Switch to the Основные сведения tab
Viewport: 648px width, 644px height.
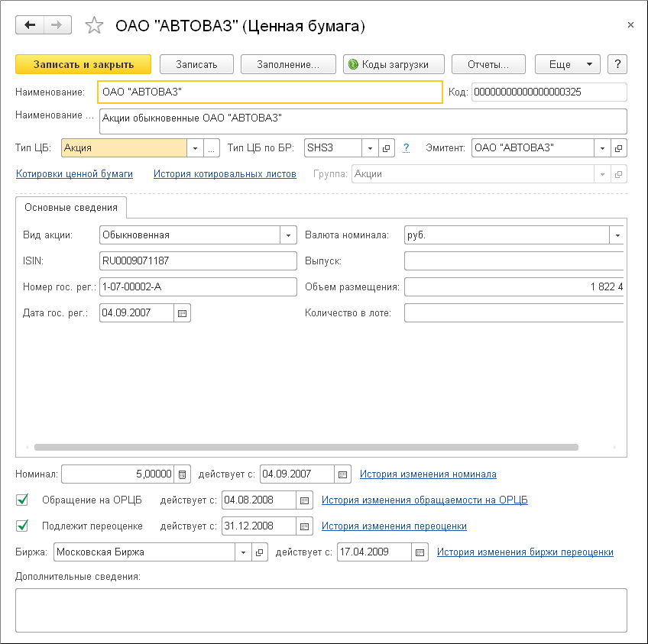(71, 207)
